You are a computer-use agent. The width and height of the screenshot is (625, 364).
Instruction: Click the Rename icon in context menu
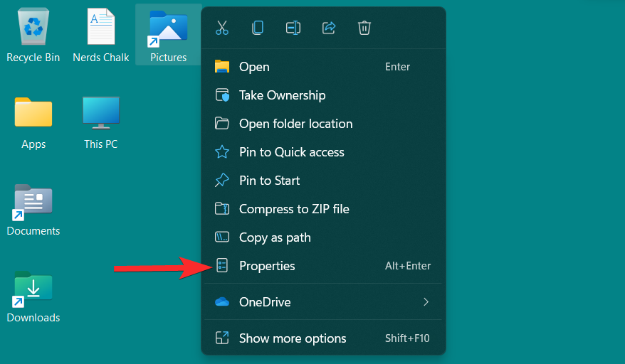[x=293, y=28]
